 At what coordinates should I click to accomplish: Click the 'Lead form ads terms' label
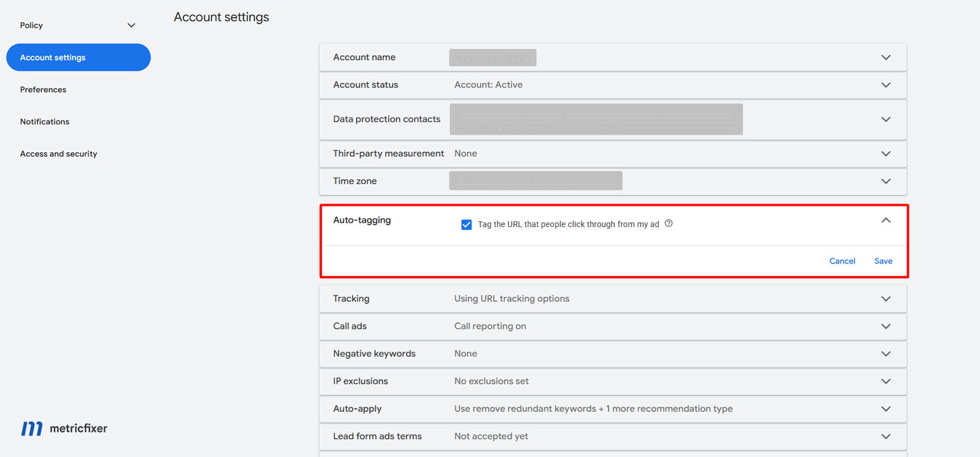(x=378, y=436)
